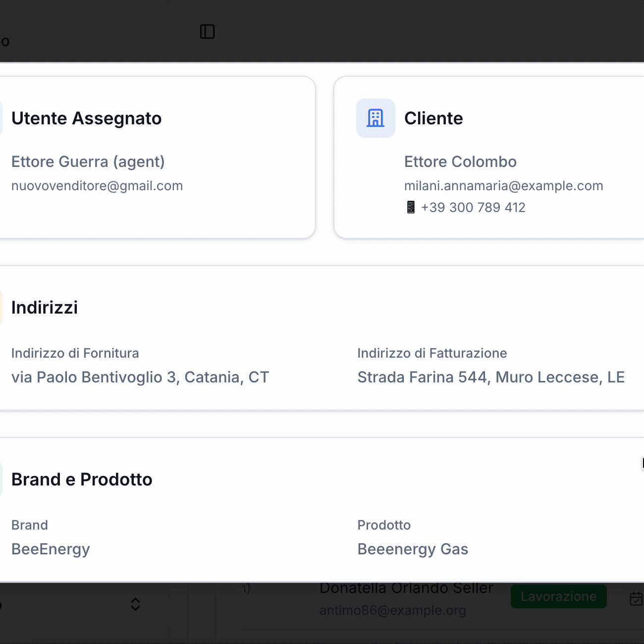The width and height of the screenshot is (644, 644).
Task: Click the BeeEnergy brand value
Action: tap(51, 549)
